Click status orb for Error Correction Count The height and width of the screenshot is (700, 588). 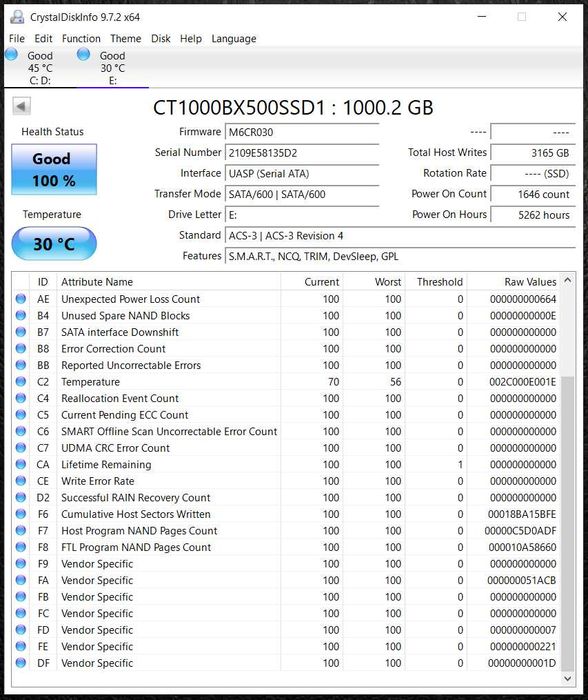(21, 348)
